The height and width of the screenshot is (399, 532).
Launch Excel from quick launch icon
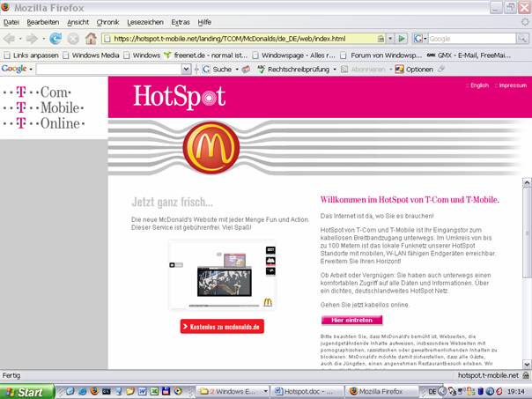click(154, 391)
